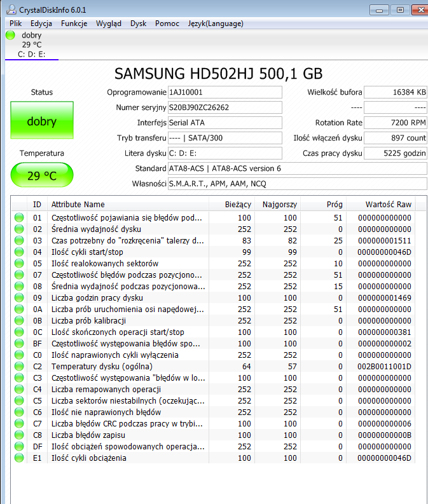
Task: Select row Średnia wydajność dysku
Action: pos(213,229)
